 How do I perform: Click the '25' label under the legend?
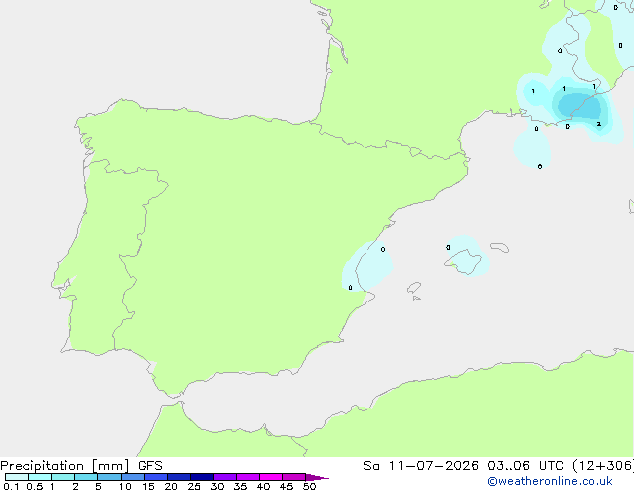point(194,486)
